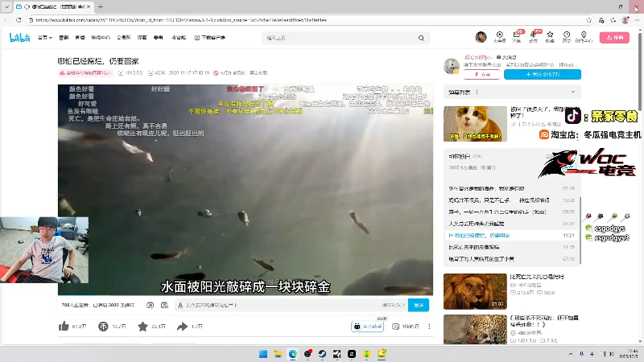Open playlist options three-dot icon
Viewport: 644px width, 362px height.
[x=477, y=92]
